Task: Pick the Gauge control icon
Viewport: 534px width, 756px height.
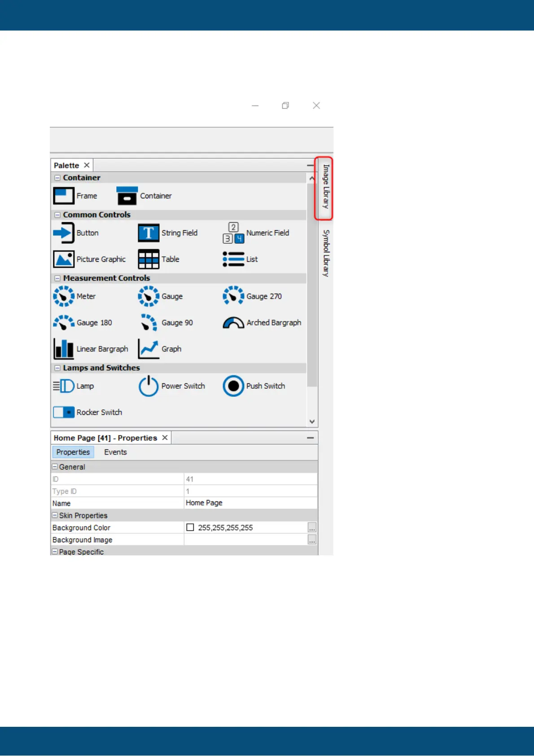Action: point(149,296)
